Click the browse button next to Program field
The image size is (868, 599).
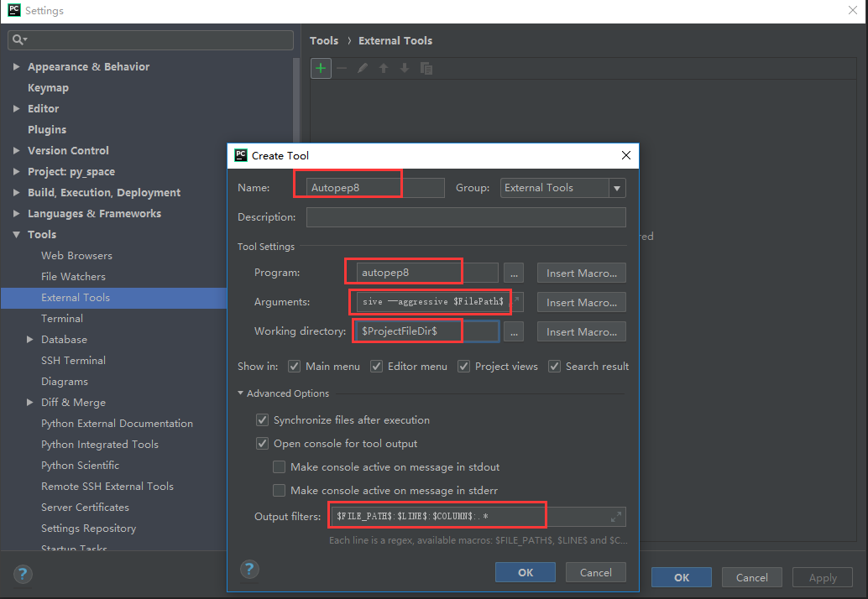pos(514,273)
